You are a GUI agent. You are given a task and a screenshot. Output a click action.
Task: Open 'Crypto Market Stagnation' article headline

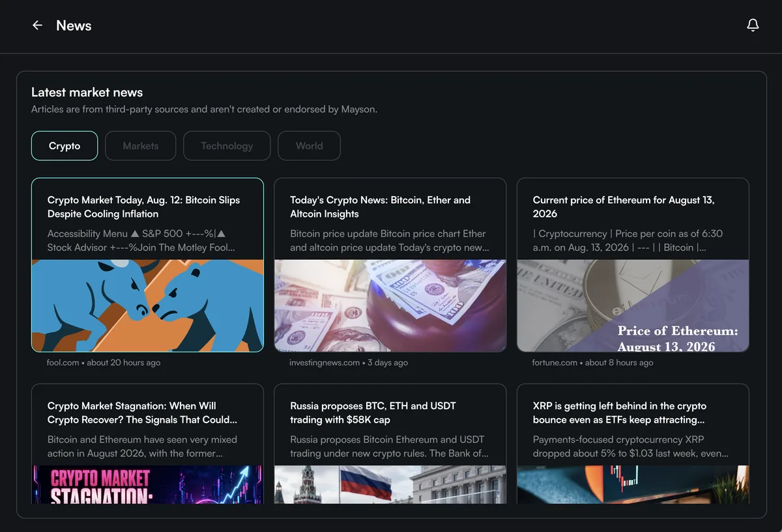(x=143, y=413)
